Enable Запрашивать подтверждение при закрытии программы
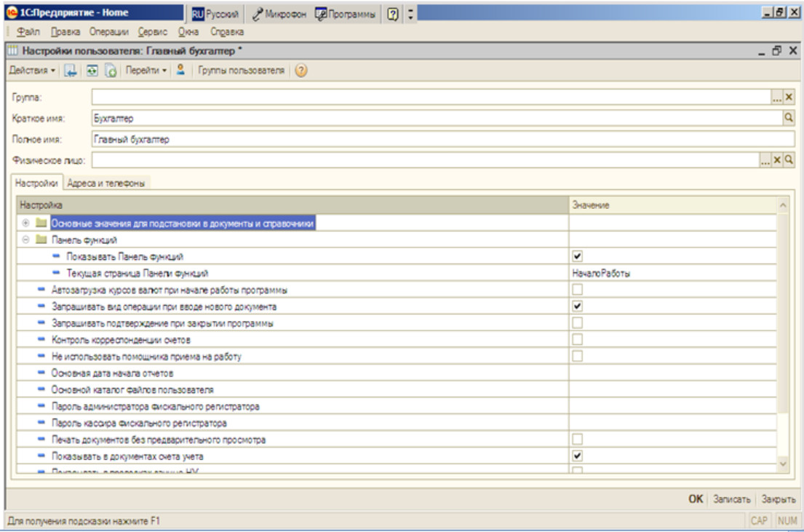 (578, 322)
